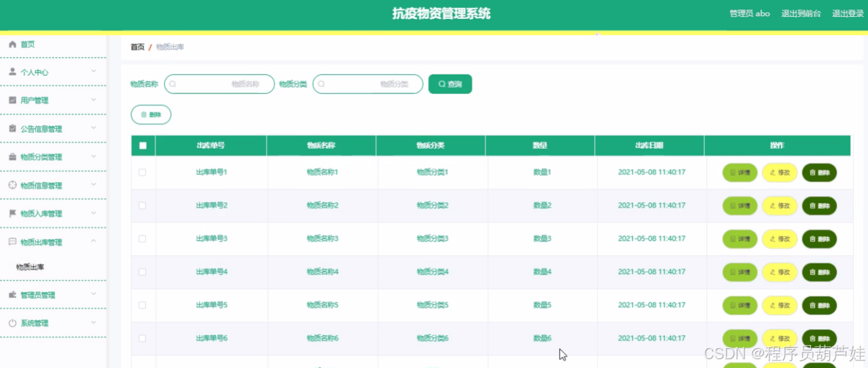868x368 pixels.
Task: Check the row 出库单号2 checkbox
Action: 143,205
